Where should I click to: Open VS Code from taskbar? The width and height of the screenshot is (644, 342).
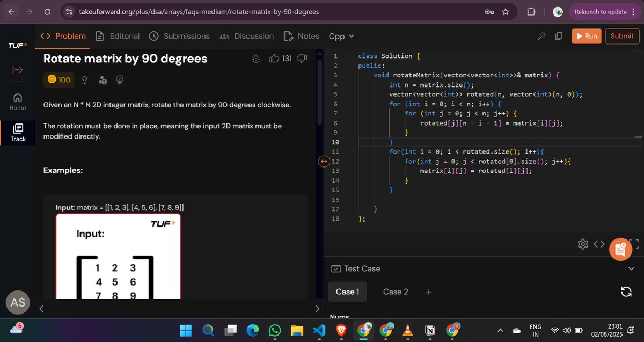[319, 330]
